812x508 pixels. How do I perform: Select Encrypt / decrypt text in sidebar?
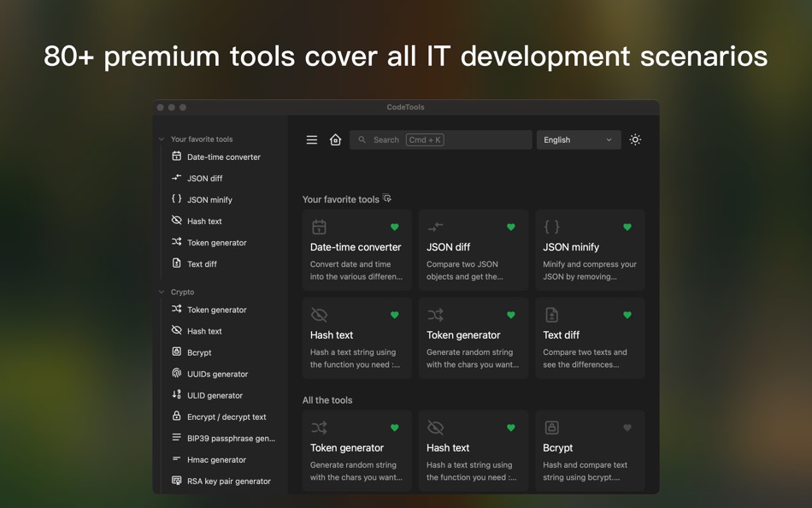tap(227, 417)
